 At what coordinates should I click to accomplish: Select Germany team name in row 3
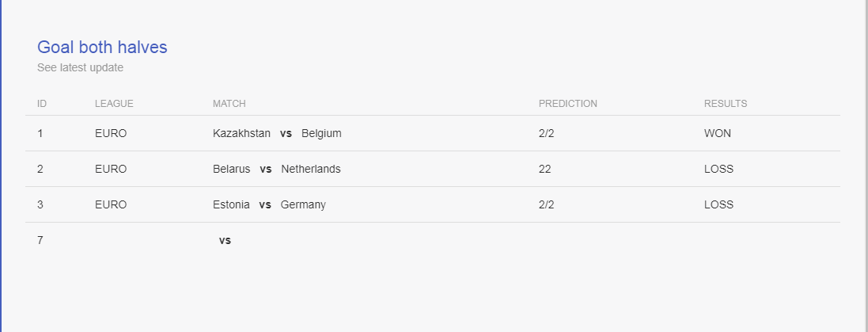(303, 204)
